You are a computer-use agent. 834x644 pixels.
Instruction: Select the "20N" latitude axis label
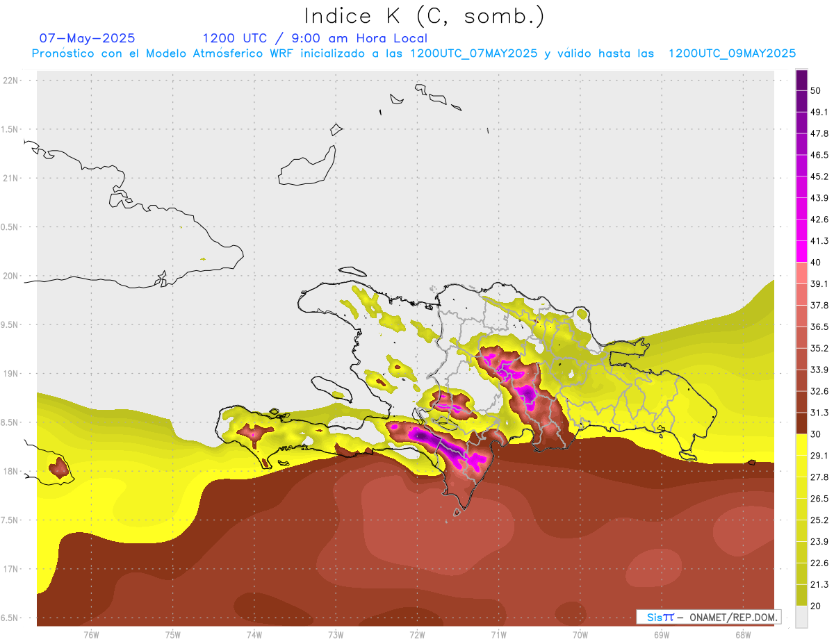coord(11,276)
